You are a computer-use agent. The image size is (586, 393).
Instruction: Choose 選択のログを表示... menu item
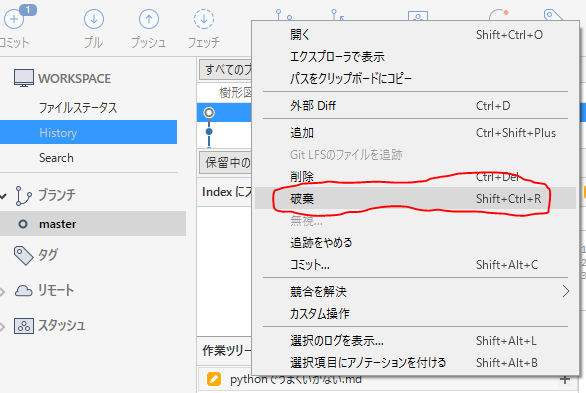pos(416,341)
